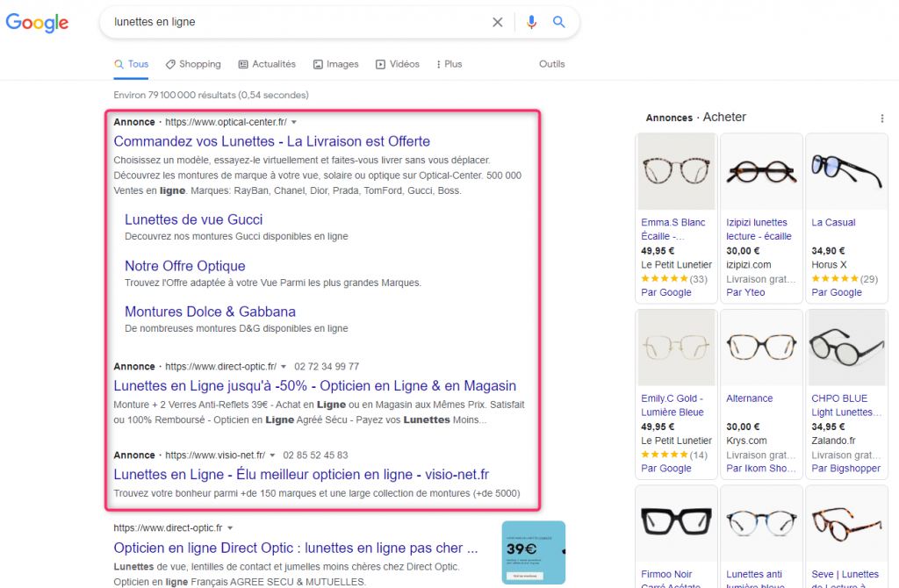Click the La Casual glasses product image
The width and height of the screenshot is (899, 588).
847,172
